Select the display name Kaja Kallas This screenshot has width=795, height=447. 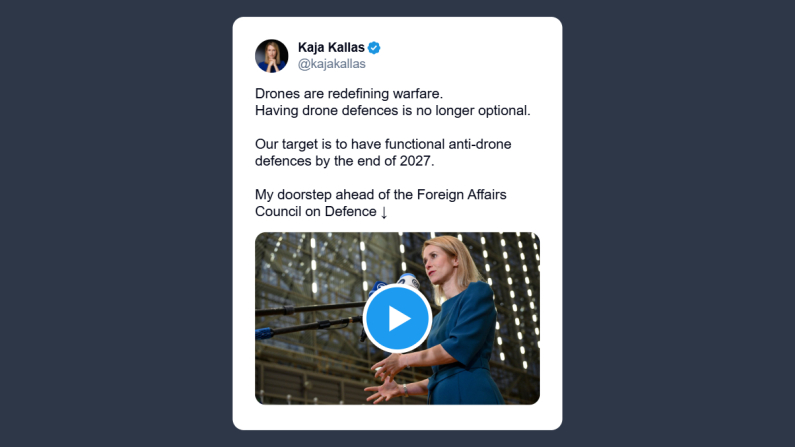pyautogui.click(x=331, y=47)
